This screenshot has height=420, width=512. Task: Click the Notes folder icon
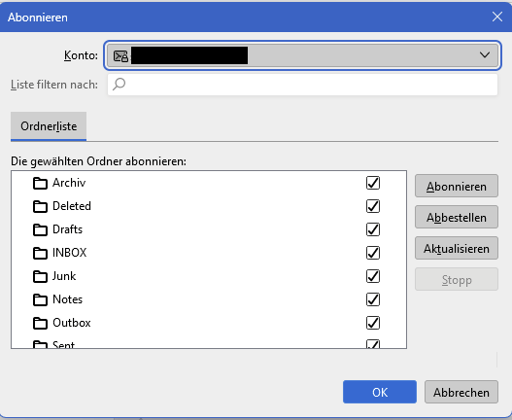pyautogui.click(x=40, y=299)
